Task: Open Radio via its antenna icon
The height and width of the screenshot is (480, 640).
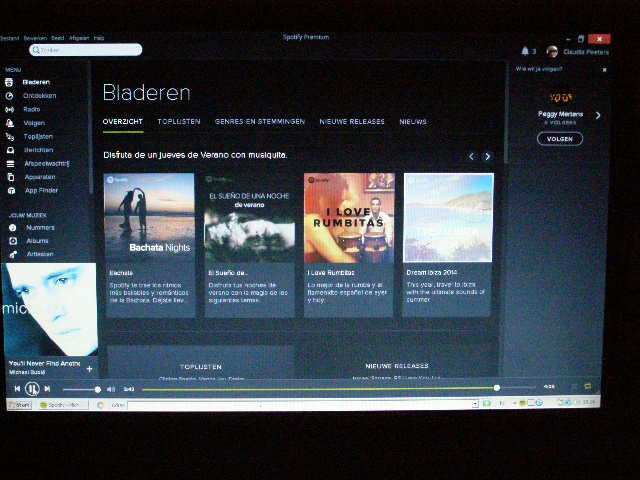Action: (x=9, y=109)
